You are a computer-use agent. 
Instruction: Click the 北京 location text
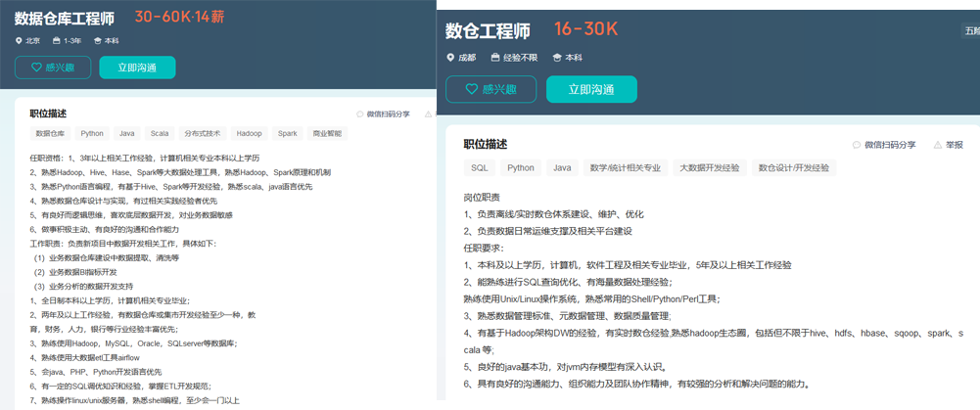[32, 41]
